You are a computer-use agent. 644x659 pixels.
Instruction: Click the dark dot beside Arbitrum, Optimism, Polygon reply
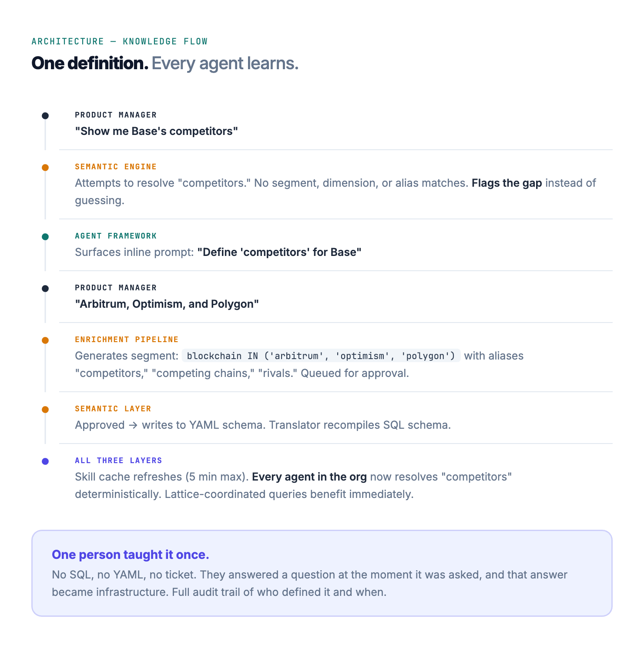pos(45,289)
